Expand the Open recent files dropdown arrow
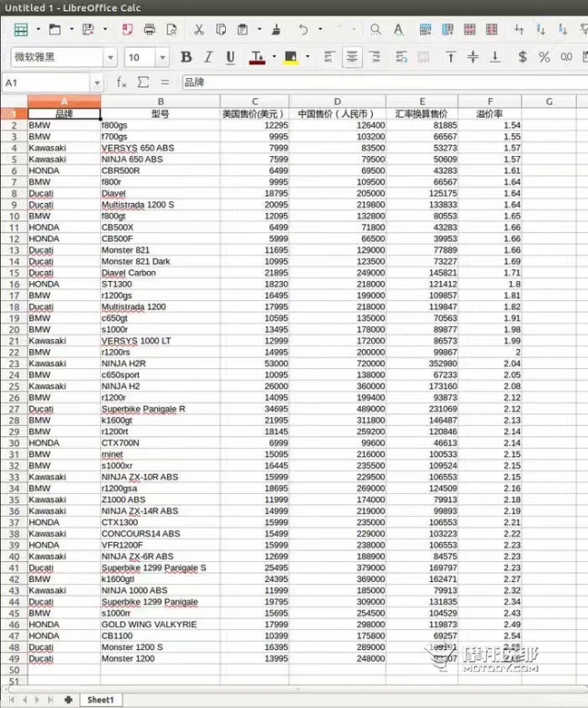The width and height of the screenshot is (588, 708). 72,29
